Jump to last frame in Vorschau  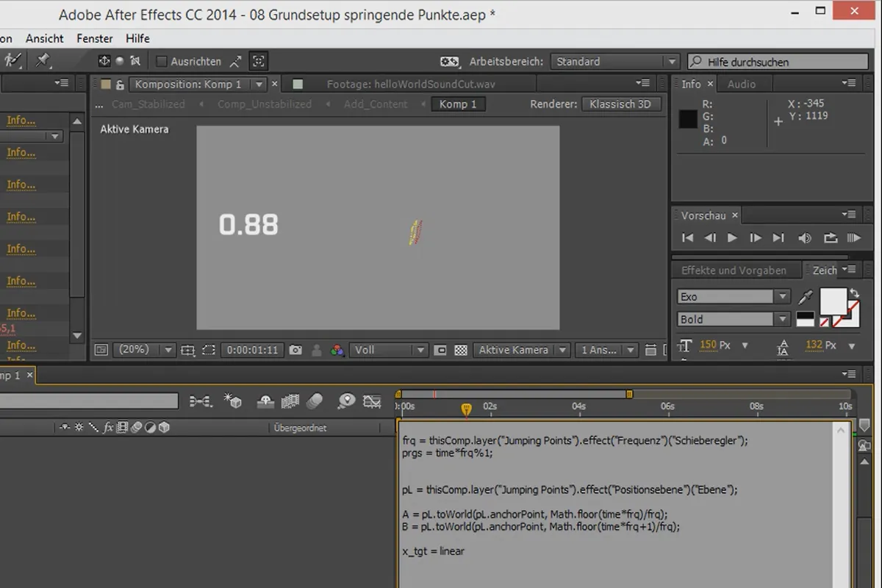[x=778, y=237]
